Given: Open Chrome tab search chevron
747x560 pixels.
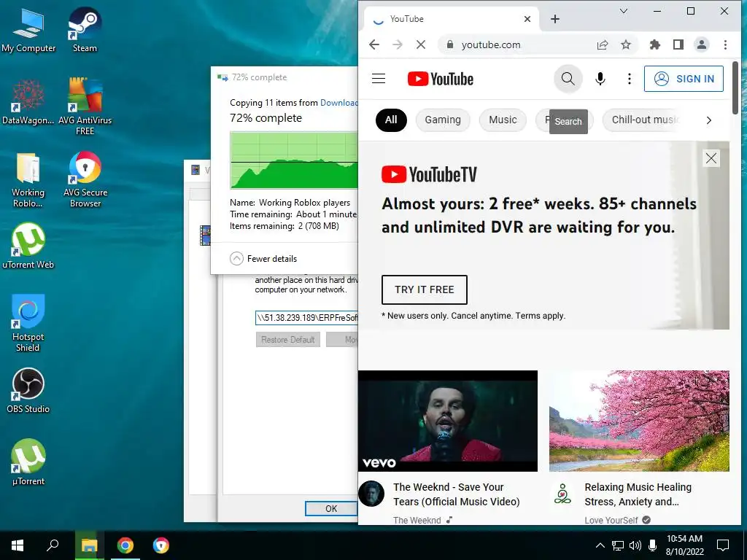Looking at the screenshot, I should pos(624,11).
